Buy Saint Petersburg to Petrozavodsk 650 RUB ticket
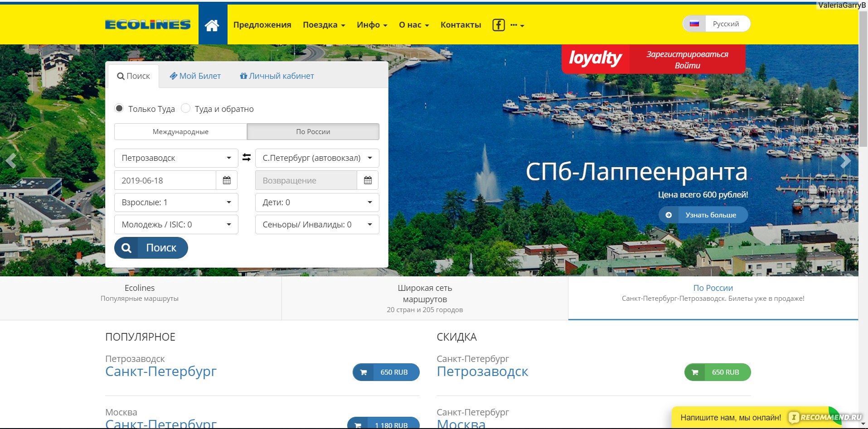 (x=718, y=372)
